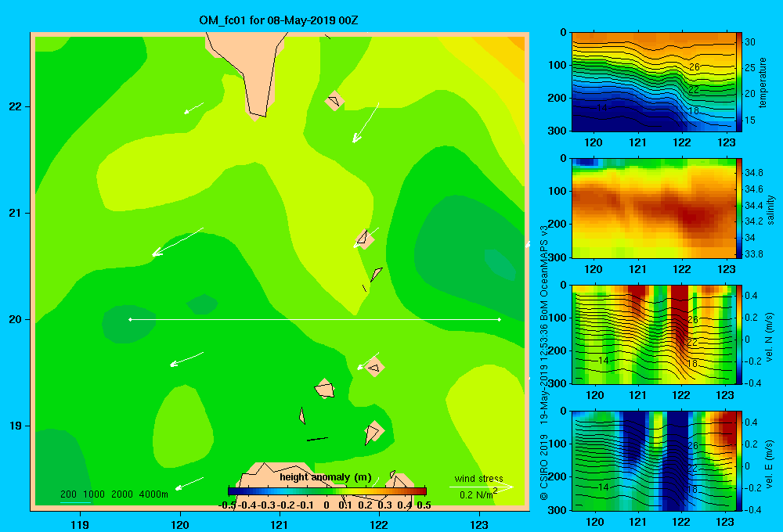This screenshot has width=783, height=532.
Task: Click the vel. N color scale bar
Action: (739, 335)
